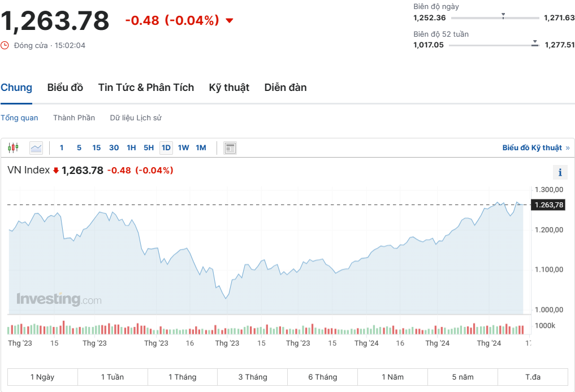Open the Thành Phần sub-tab
Screen dimensions: 575x392
(x=74, y=118)
